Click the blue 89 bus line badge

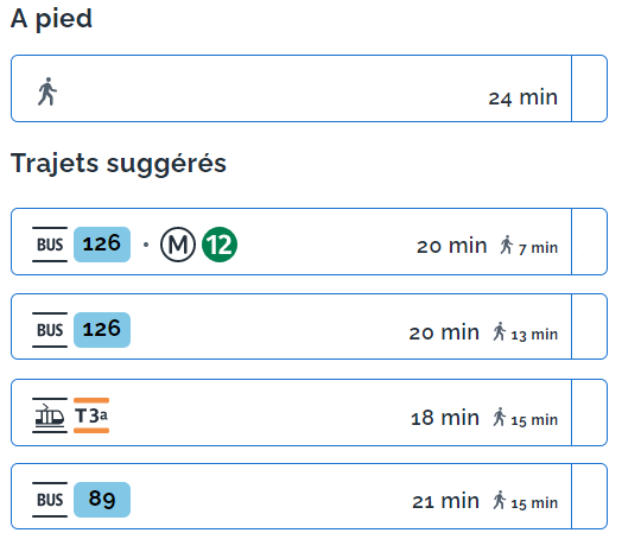point(101,499)
